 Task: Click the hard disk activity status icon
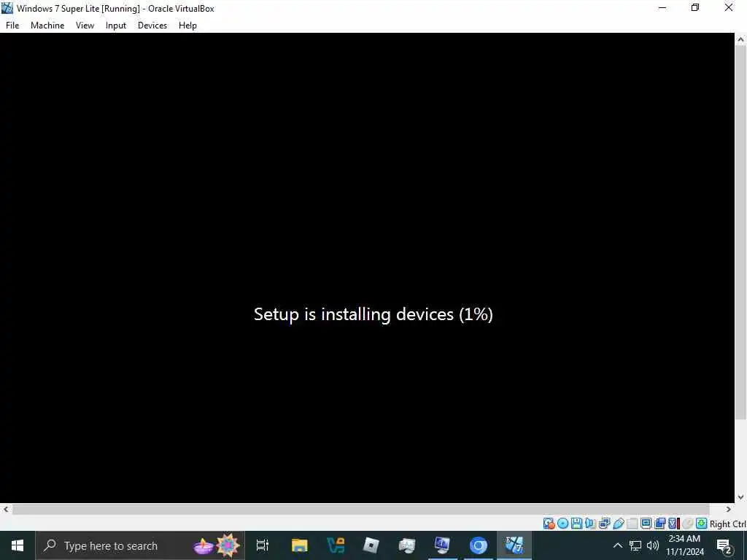[549, 524]
